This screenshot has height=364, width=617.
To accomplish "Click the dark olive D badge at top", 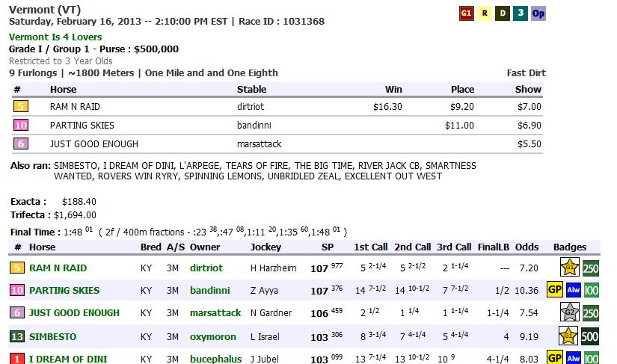I will [503, 13].
